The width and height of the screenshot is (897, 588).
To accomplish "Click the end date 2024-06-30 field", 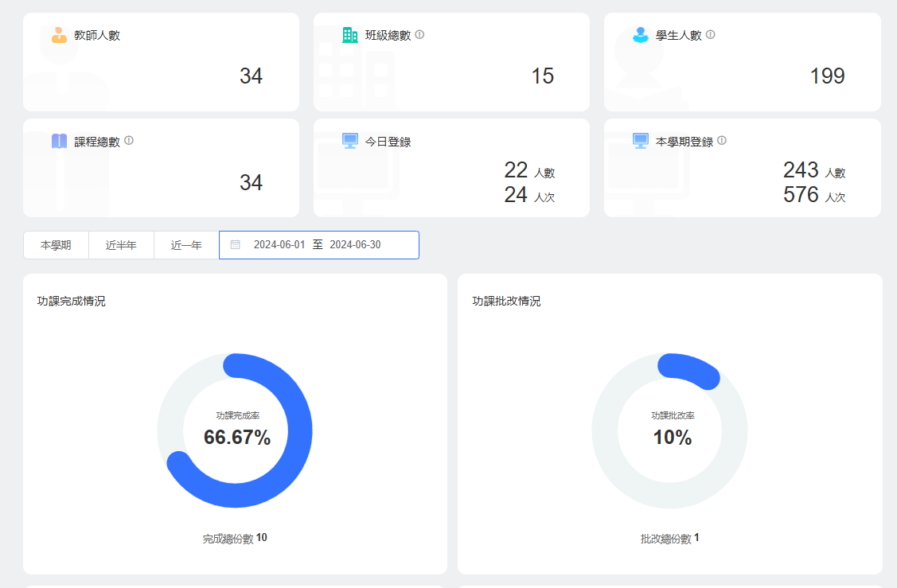I will point(355,245).
